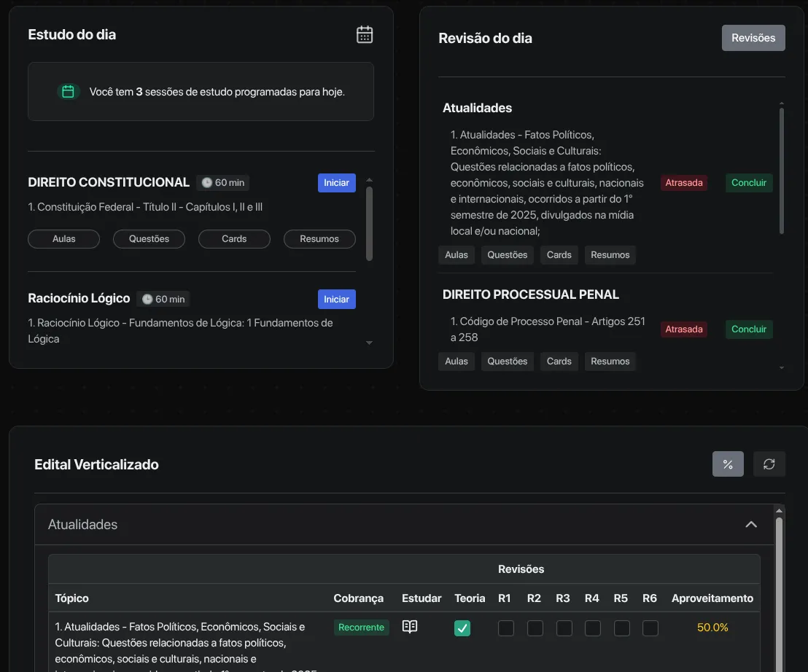Tick the R6 revision checkbox
Viewport: 808px width, 672px height.
pyautogui.click(x=650, y=628)
